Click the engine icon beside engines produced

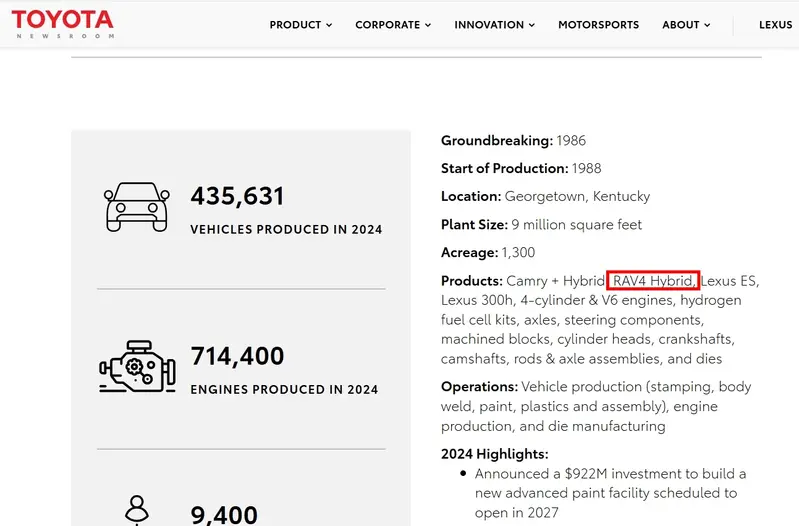138,367
